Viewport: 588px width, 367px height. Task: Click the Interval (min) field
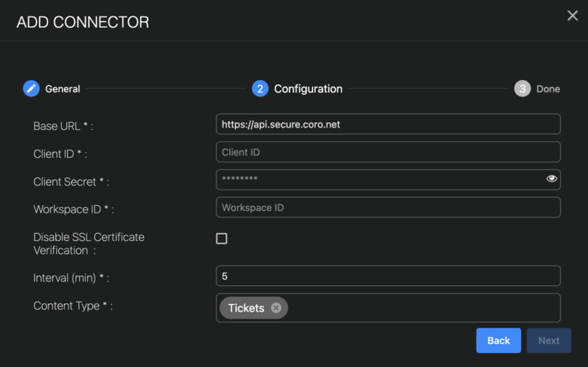point(388,276)
